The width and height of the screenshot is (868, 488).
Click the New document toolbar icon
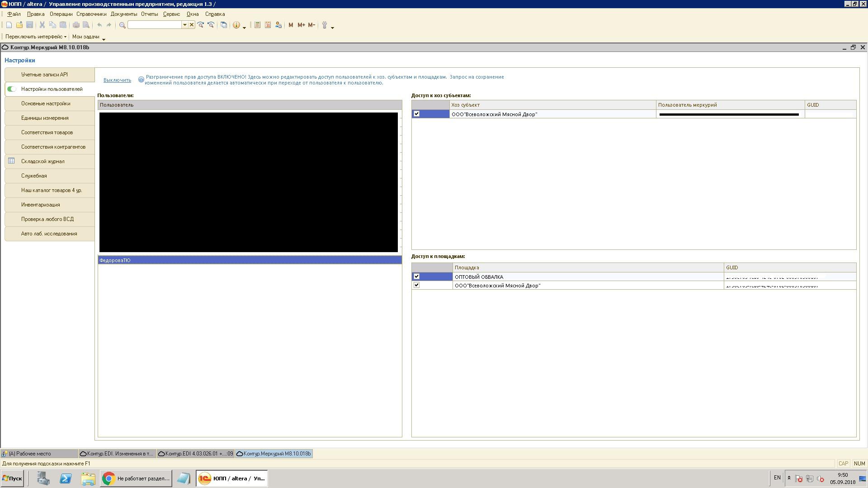pyautogui.click(x=9, y=25)
